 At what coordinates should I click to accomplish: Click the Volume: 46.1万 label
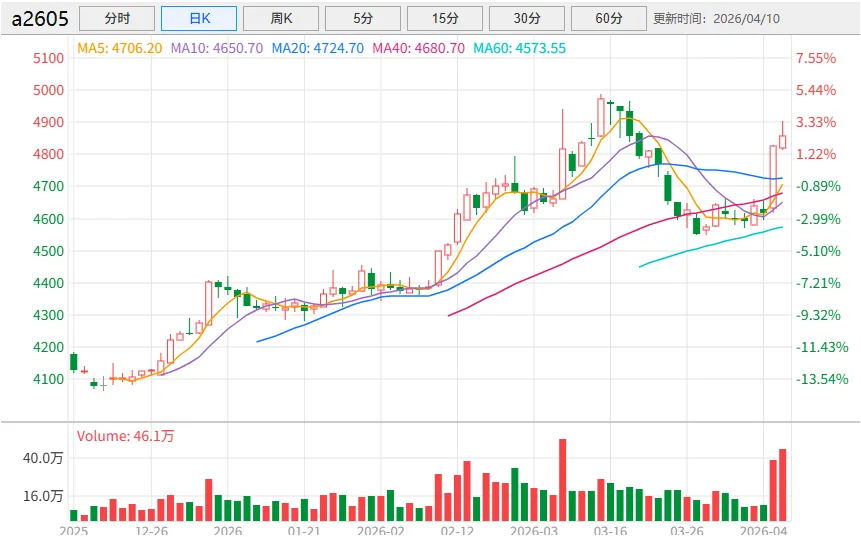[x=125, y=436]
